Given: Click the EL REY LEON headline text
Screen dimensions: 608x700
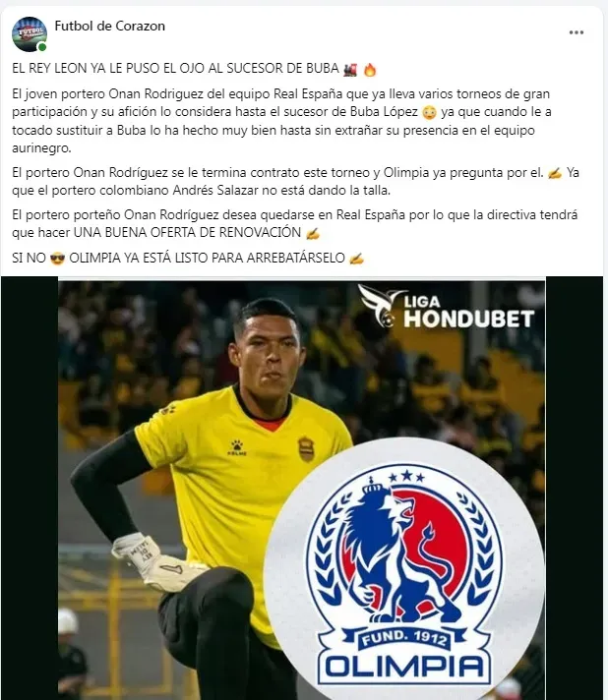Looking at the screenshot, I should 175,68.
